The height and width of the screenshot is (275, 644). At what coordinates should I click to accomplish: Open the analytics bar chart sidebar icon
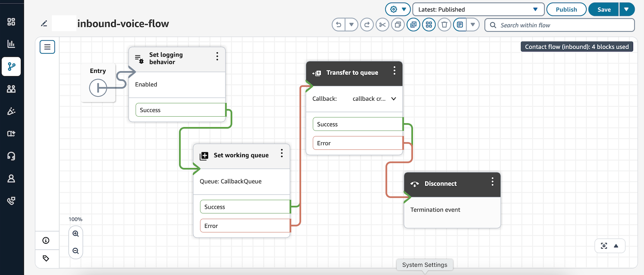(x=11, y=44)
